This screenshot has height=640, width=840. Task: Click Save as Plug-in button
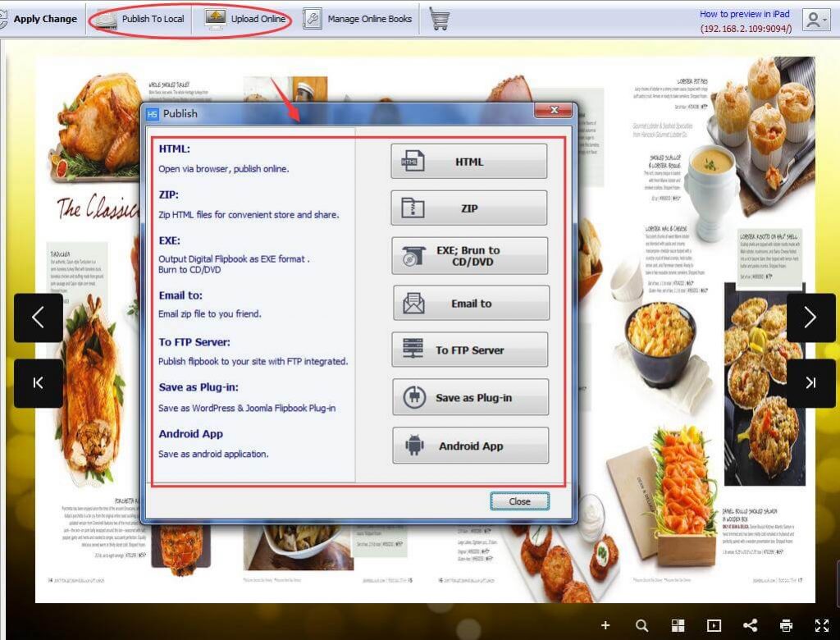(470, 398)
